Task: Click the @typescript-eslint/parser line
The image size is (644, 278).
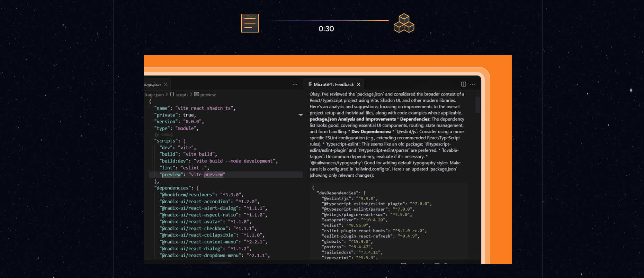Action: (368, 209)
